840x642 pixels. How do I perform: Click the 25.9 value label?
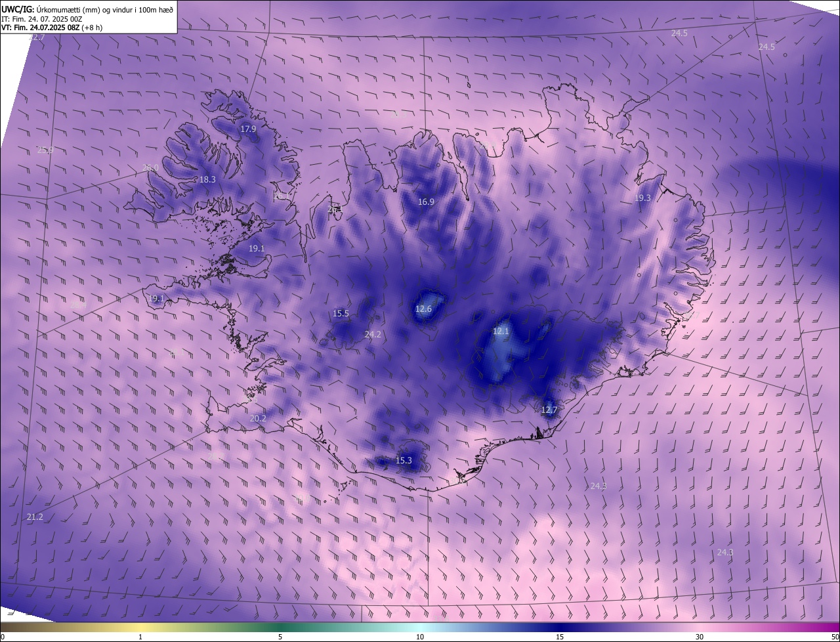coord(45,150)
